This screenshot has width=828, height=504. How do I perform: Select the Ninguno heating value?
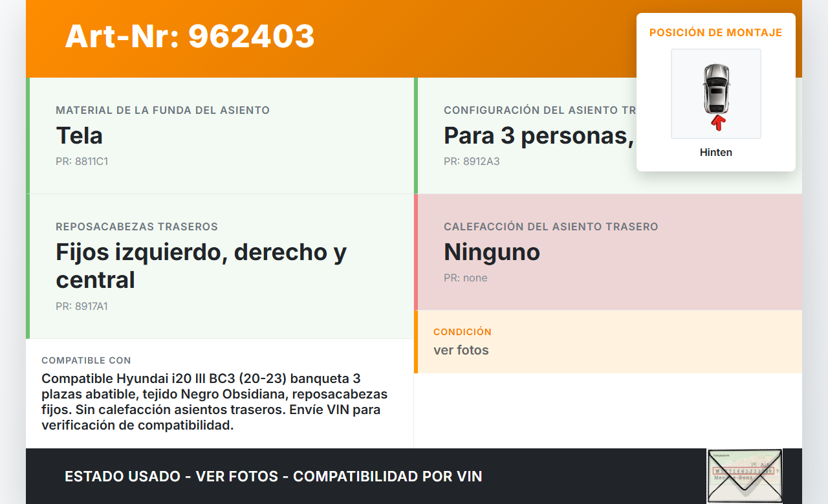point(492,252)
